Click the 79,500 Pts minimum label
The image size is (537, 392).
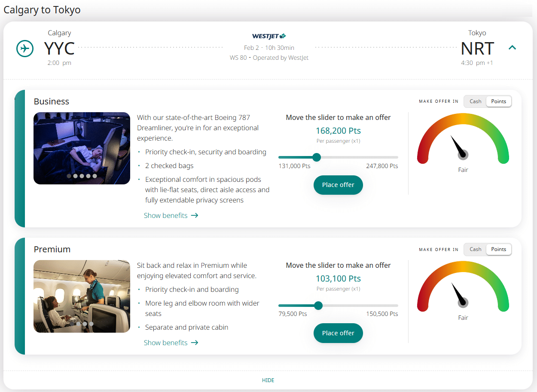point(293,314)
